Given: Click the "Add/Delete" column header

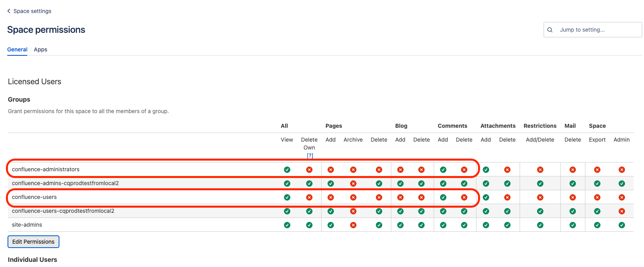Looking at the screenshot, I should pos(540,140).
